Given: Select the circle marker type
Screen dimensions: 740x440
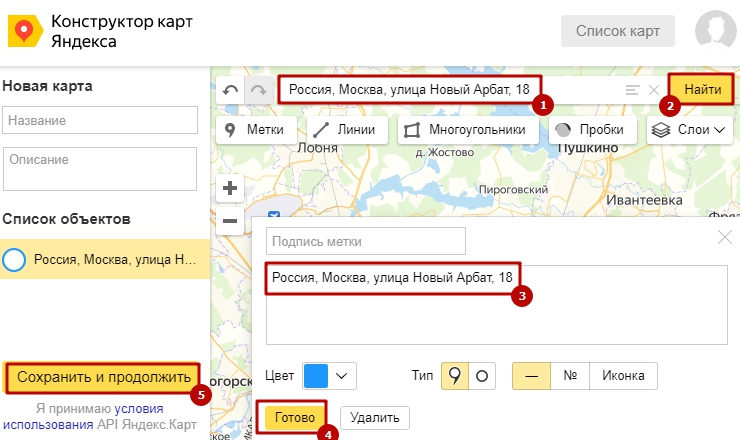Looking at the screenshot, I should [x=480, y=376].
